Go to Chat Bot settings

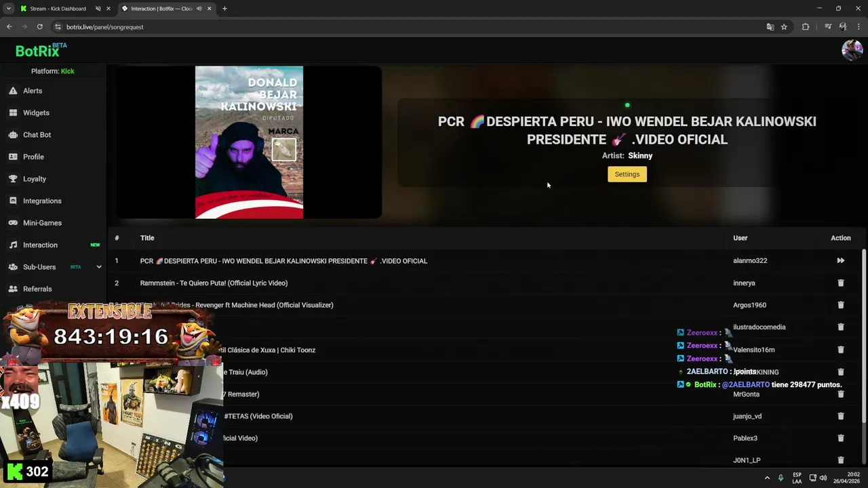point(37,135)
